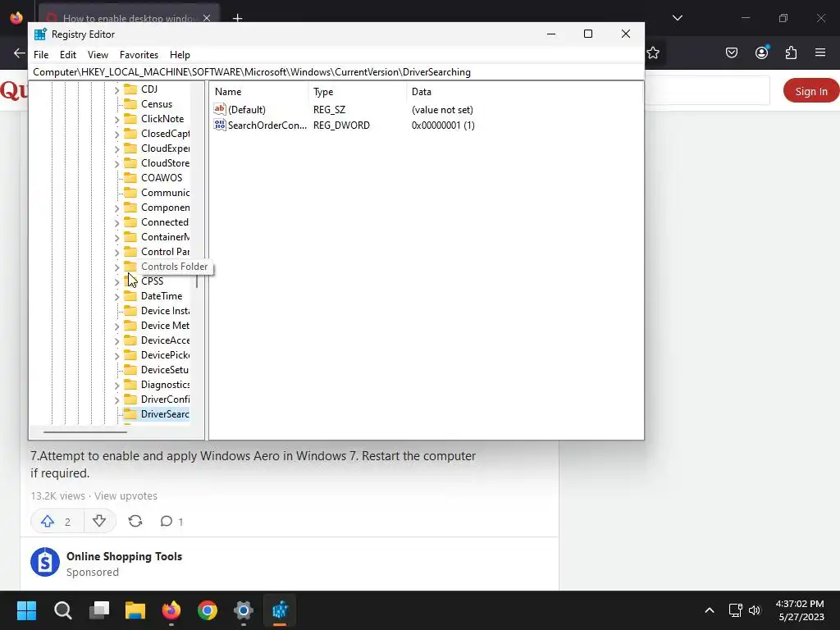Image resolution: width=840 pixels, height=630 pixels.
Task: Expand the Connected registry key
Action: point(116,223)
